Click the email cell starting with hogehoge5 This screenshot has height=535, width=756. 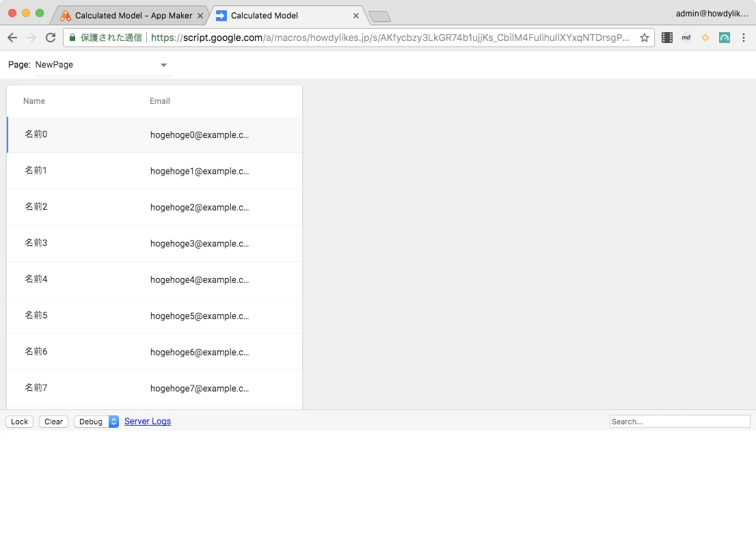click(200, 316)
